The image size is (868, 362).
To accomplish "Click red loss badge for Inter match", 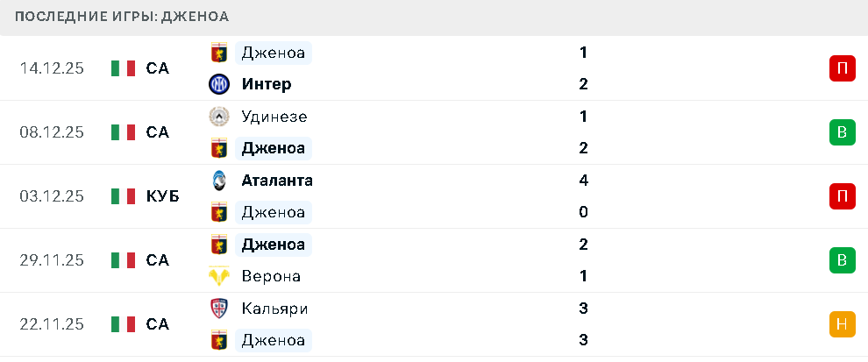I will 842,68.
